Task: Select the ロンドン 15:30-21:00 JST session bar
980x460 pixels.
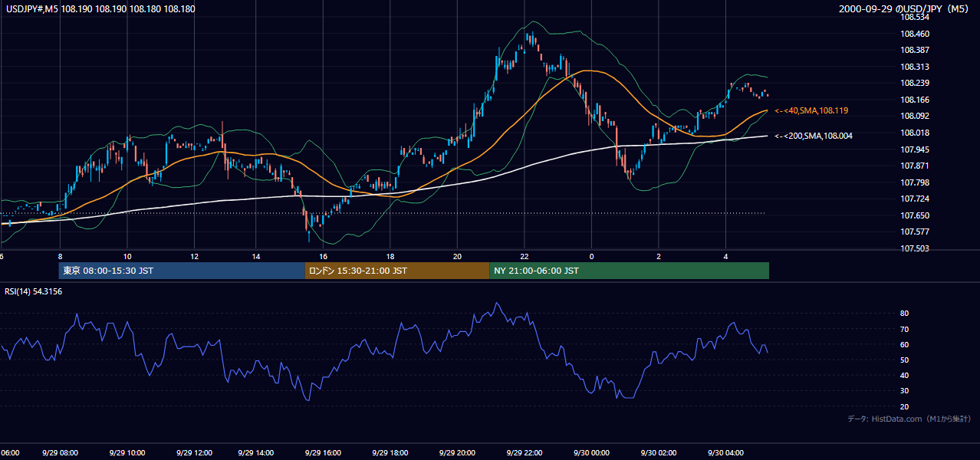Action: [x=397, y=271]
